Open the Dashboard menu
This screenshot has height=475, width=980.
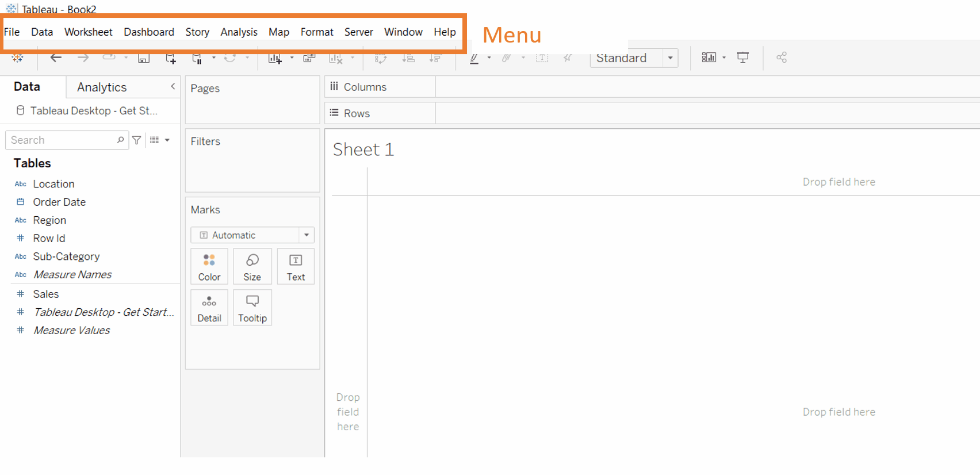pos(149,32)
